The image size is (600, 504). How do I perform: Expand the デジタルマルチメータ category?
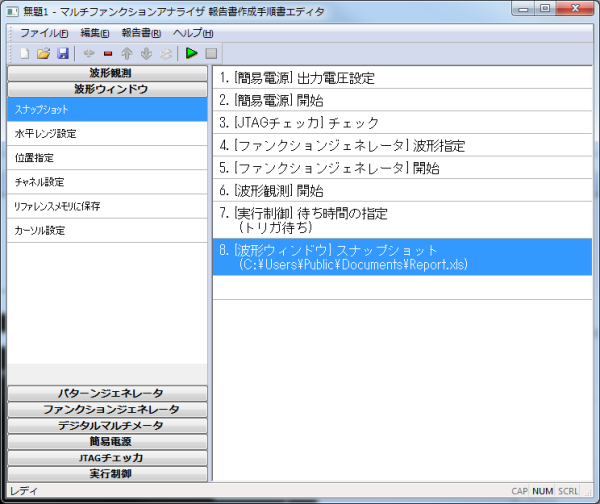click(x=108, y=426)
